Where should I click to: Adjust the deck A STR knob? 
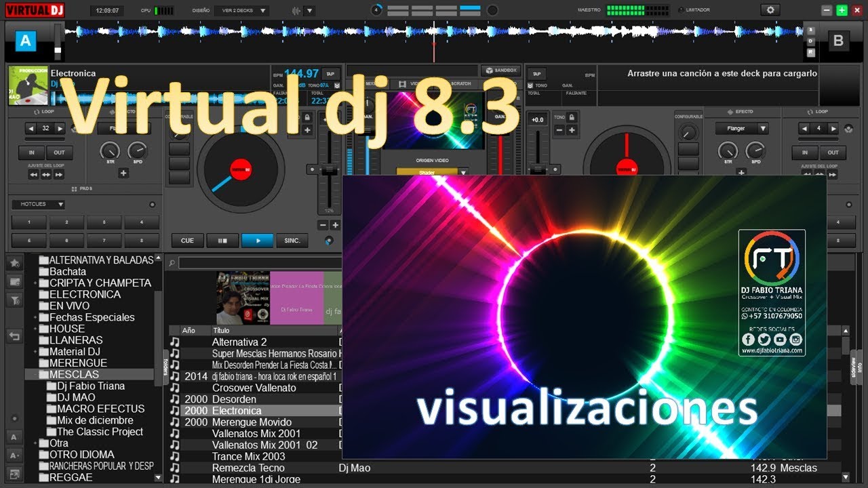point(110,151)
